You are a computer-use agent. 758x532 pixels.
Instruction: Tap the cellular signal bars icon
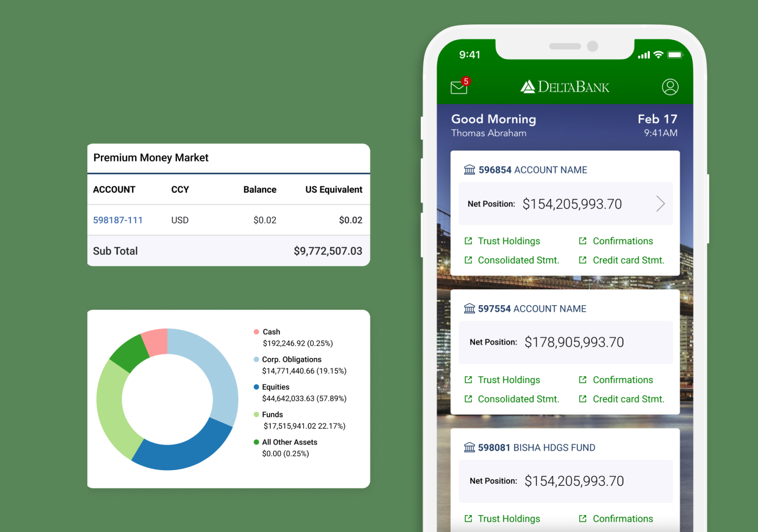point(644,55)
